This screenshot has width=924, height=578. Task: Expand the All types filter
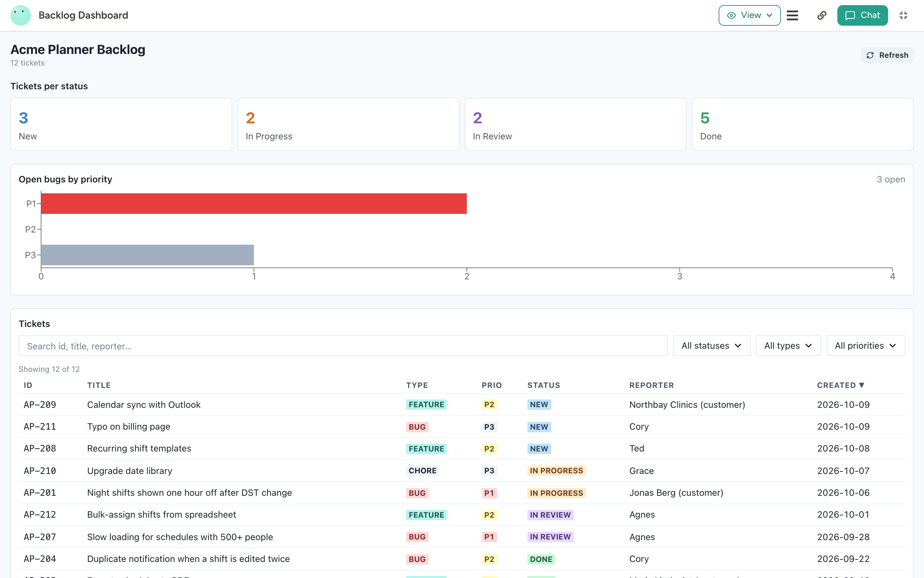coord(788,346)
